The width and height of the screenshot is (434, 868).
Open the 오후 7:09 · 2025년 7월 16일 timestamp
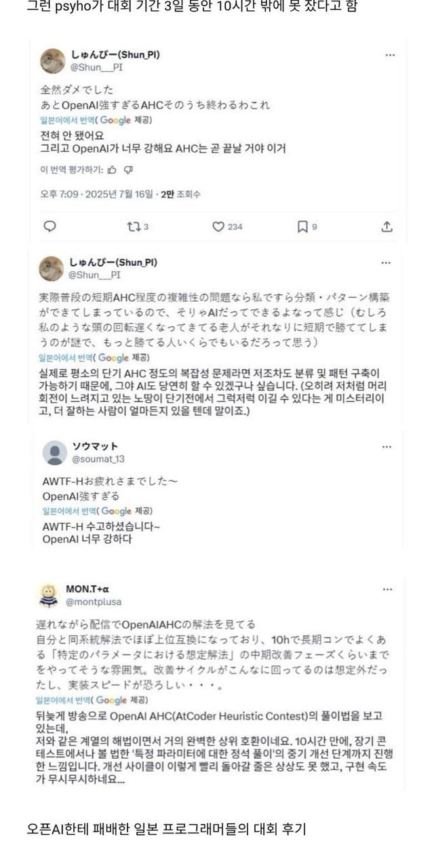tap(97, 194)
